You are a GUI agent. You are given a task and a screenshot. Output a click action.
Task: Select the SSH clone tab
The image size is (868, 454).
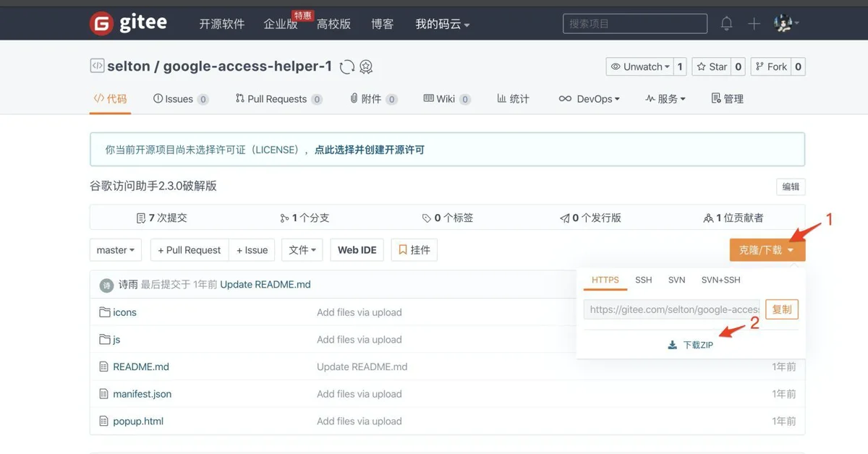(x=644, y=280)
